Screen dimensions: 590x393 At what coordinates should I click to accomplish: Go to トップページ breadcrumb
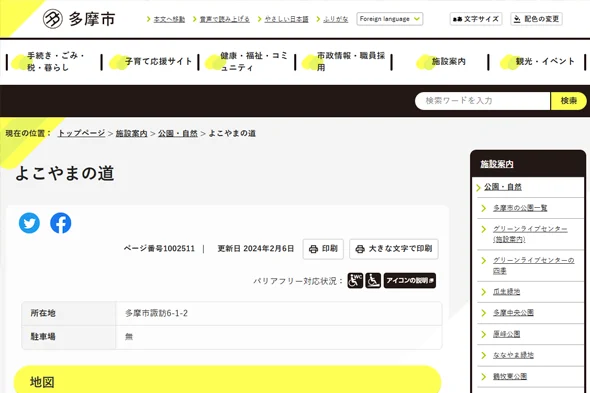(x=81, y=133)
